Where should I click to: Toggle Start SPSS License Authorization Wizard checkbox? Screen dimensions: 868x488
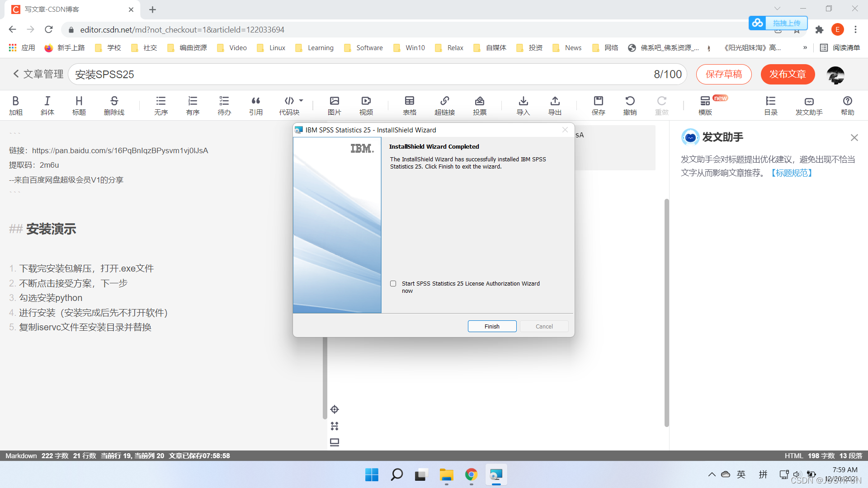tap(393, 283)
